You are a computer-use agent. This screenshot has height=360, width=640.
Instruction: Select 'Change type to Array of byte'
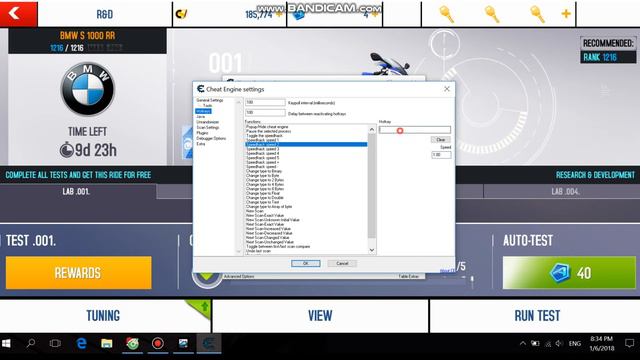tap(269, 207)
